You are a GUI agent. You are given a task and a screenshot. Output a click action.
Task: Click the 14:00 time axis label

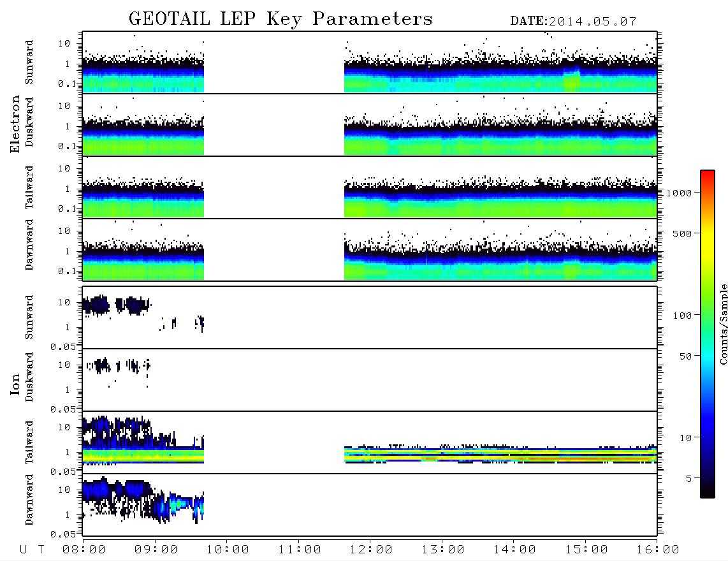[x=514, y=550]
